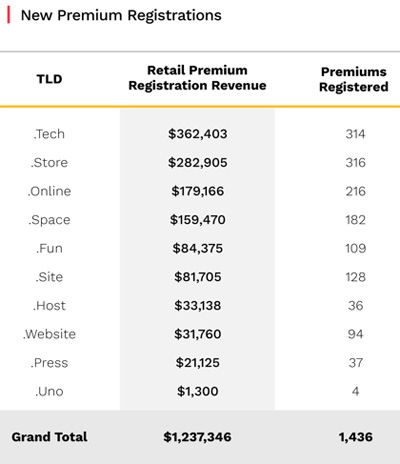Select the .Host TLD cell
400x464 pixels.
point(49,306)
